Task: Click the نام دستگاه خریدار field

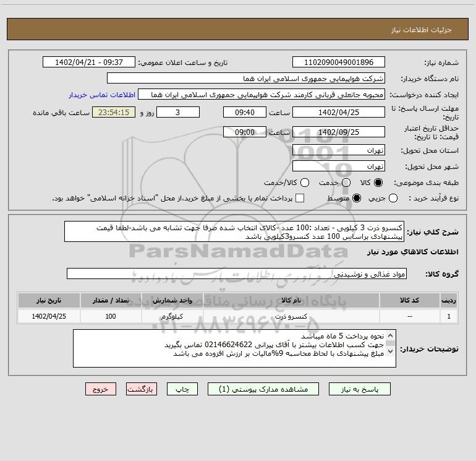Action: coord(246,79)
